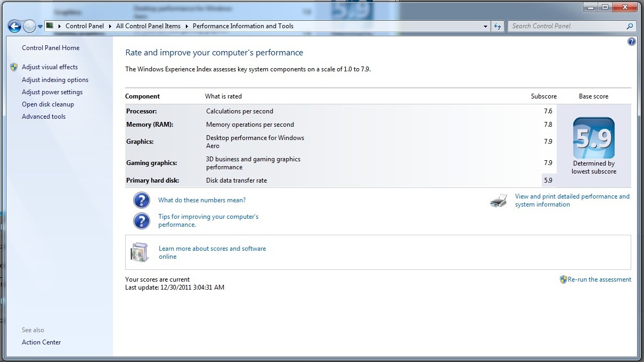The height and width of the screenshot is (362, 644).
Task: Select the Graphics row label
Action: pyautogui.click(x=140, y=142)
